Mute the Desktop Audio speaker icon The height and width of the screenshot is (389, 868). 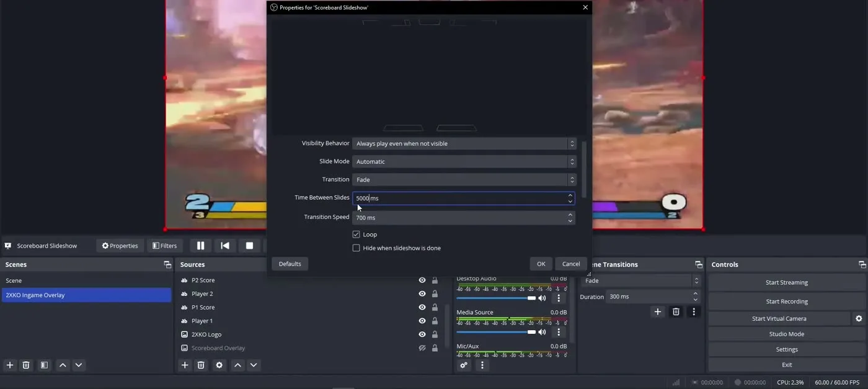click(542, 298)
